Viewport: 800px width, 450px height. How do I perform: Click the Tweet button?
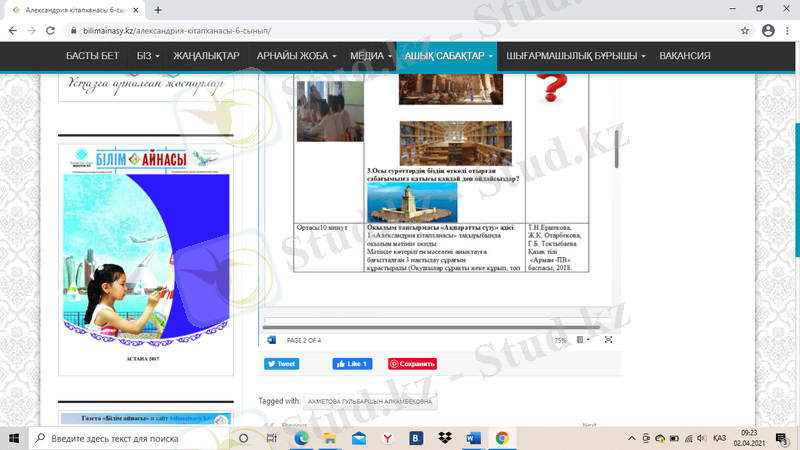(282, 364)
